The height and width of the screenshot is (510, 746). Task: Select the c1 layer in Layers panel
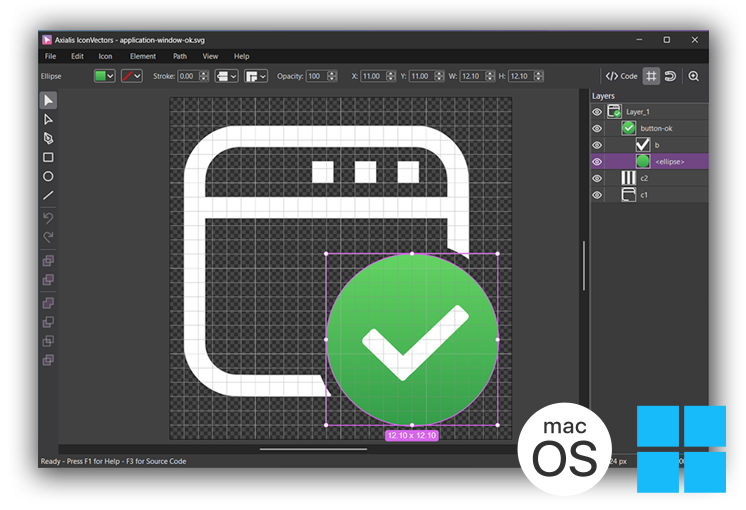click(644, 195)
